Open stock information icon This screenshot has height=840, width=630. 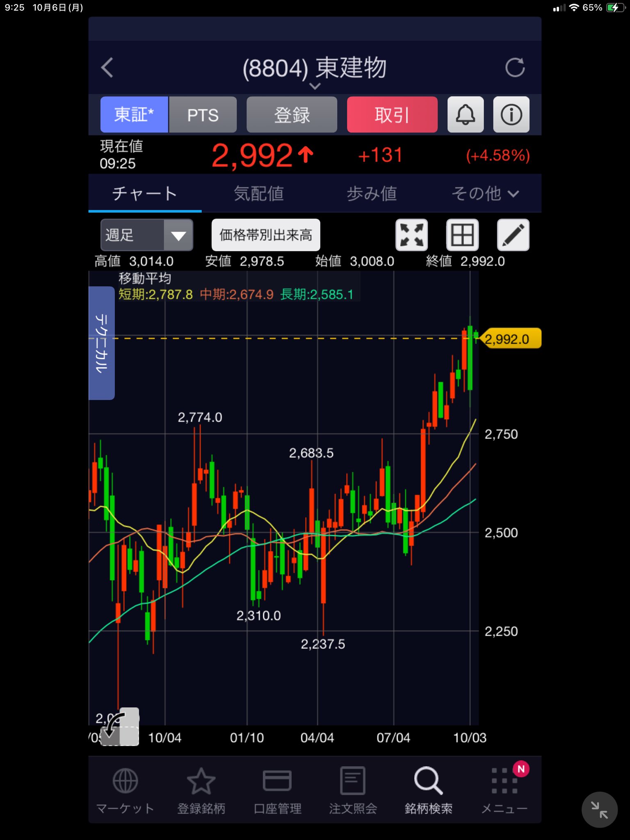[x=511, y=114]
